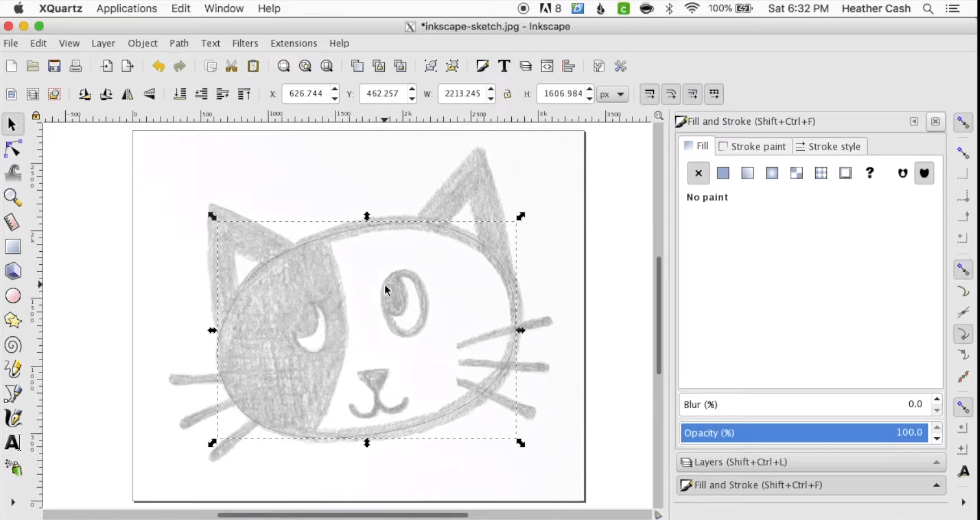Open macOS Spotlight search
Screen dimensions: 980x520
pyautogui.click(x=928, y=9)
